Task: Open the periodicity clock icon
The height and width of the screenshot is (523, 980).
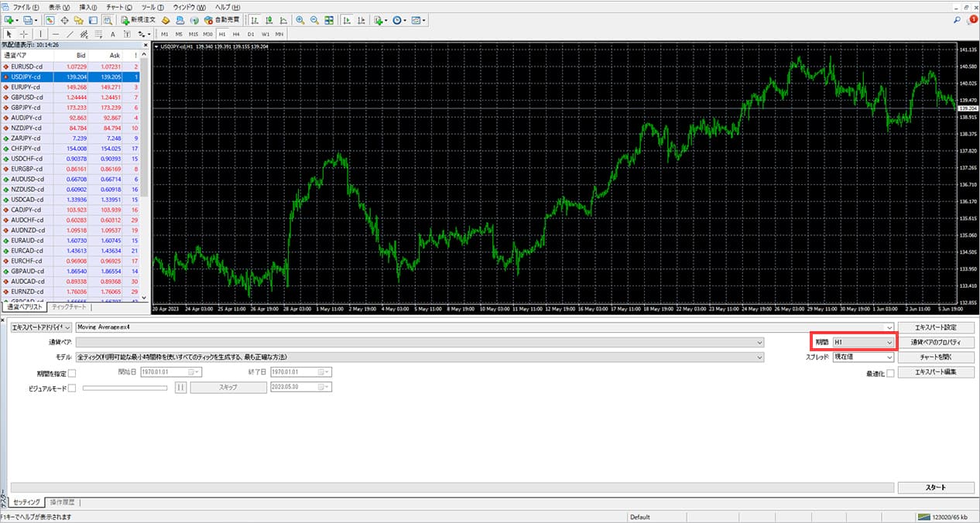Action: pyautogui.click(x=399, y=19)
